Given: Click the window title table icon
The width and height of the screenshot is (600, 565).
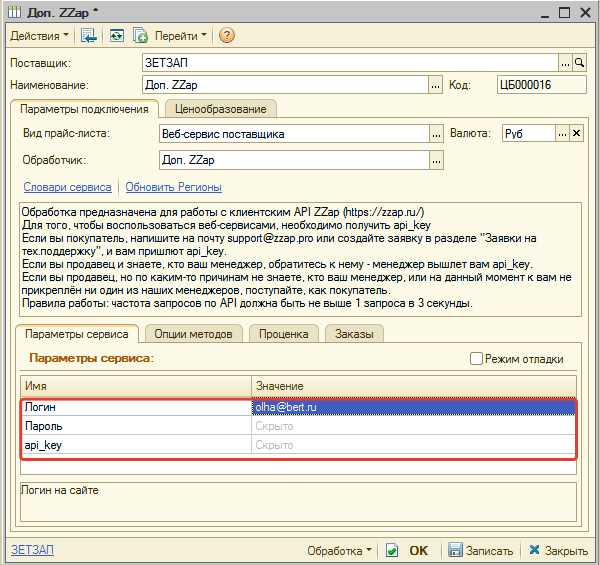Looking at the screenshot, I should (x=15, y=12).
